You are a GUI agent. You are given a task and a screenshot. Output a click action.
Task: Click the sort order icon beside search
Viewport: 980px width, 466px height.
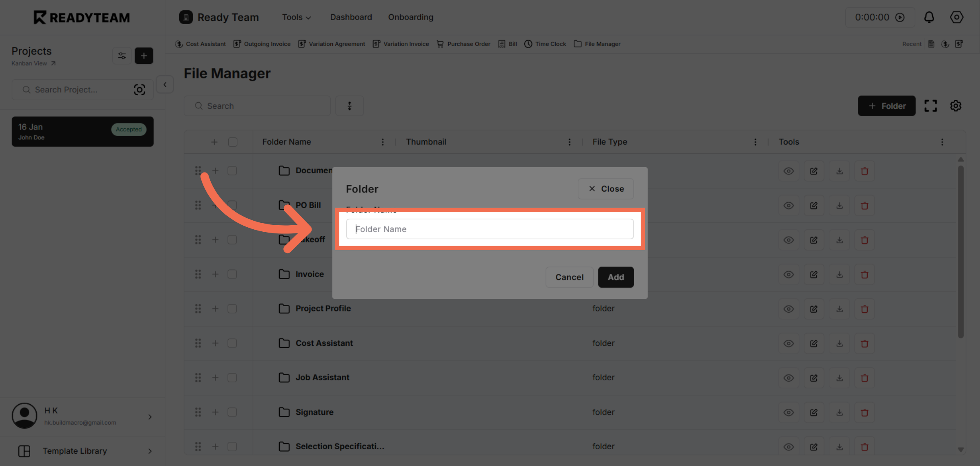coord(350,106)
